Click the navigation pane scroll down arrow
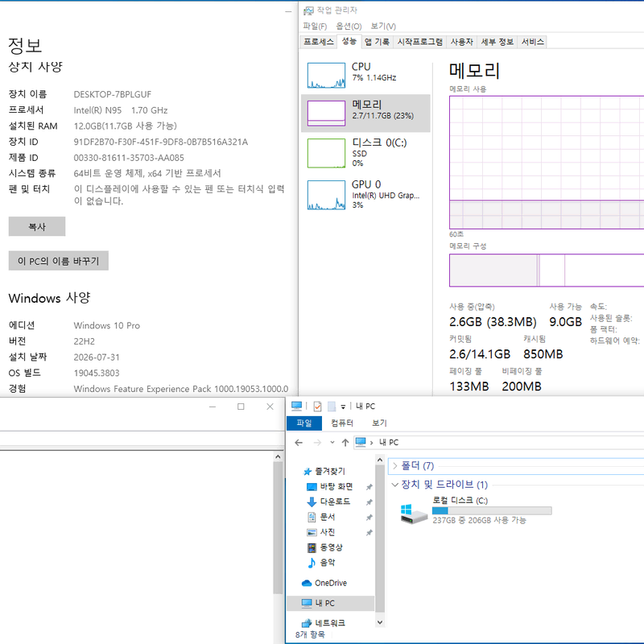 (x=379, y=622)
